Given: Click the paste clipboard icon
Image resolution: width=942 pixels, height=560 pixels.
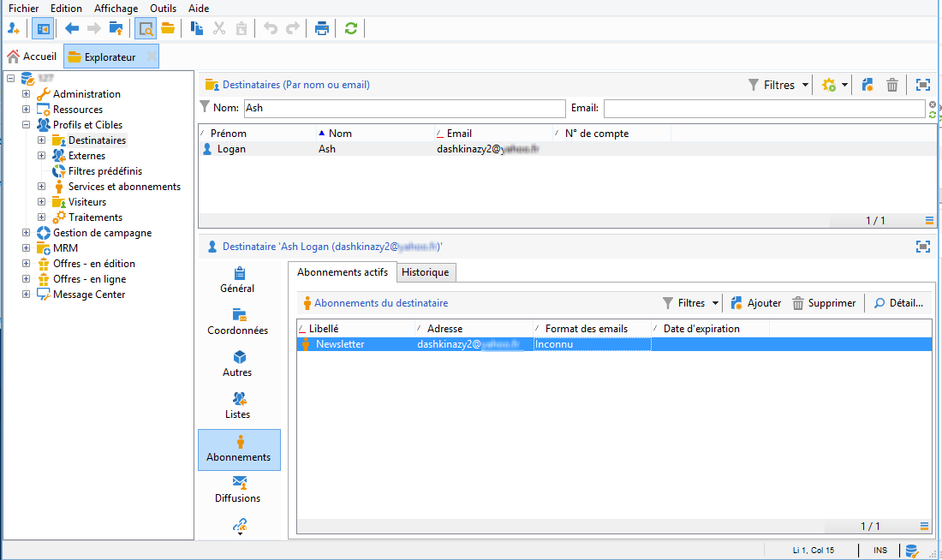Looking at the screenshot, I should [241, 28].
